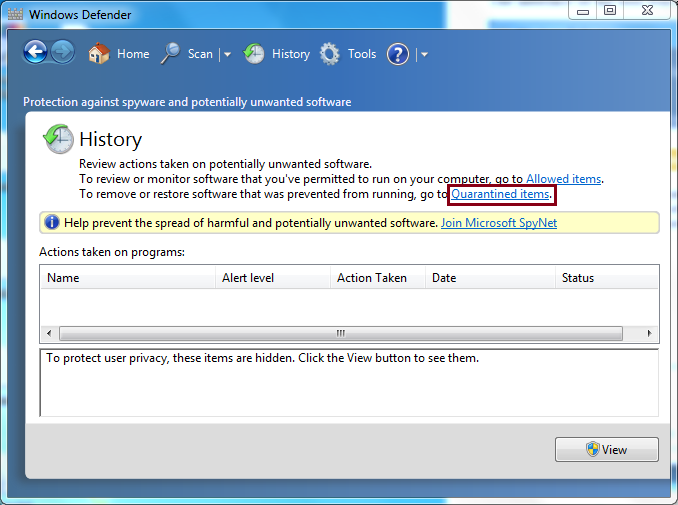Click the shield icon on the View button
Screen dimensions: 678x505
[592, 449]
